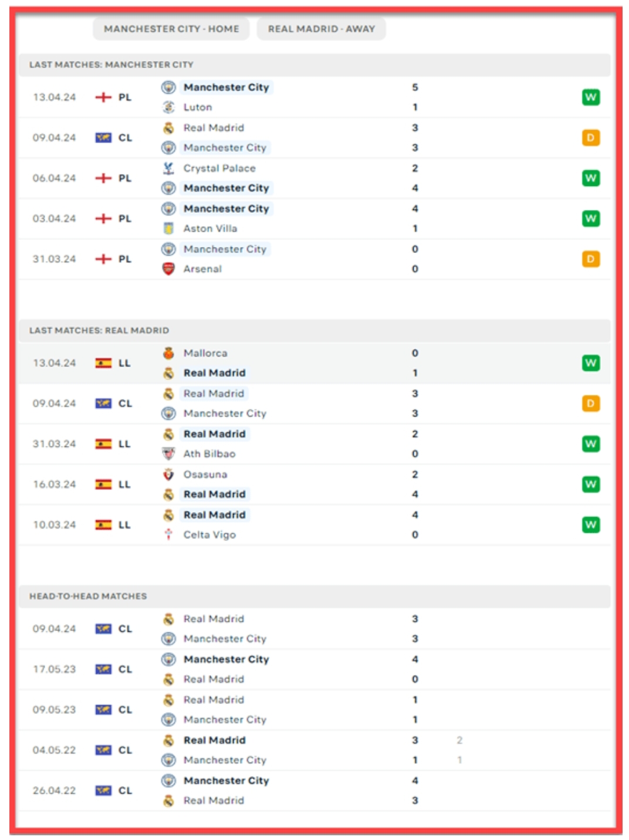Click the D badge for Arsenal match
The width and height of the screenshot is (629, 840).
590,259
